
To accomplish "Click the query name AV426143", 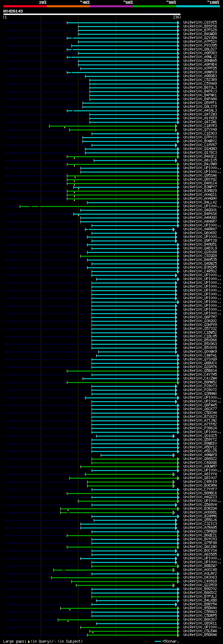I will point(13,11).
